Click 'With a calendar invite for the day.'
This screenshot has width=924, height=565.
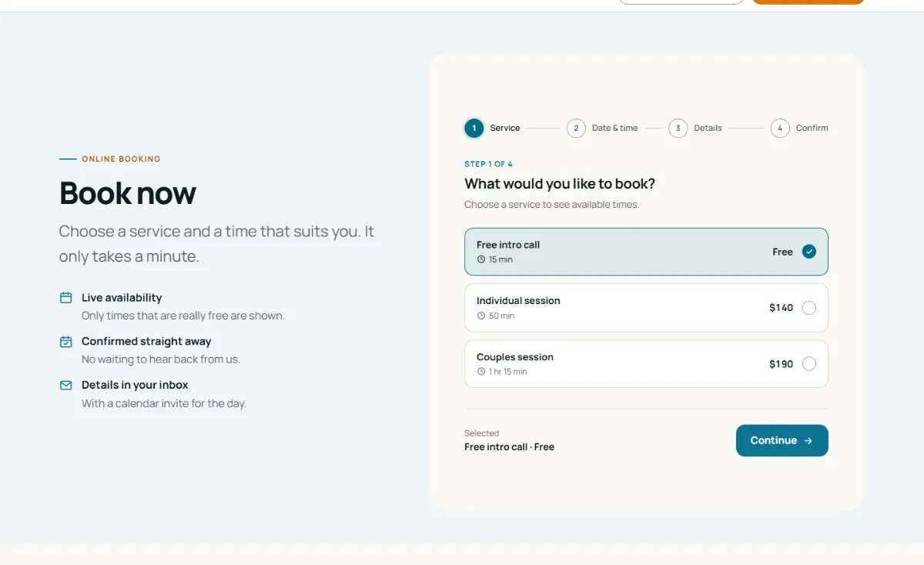(164, 403)
